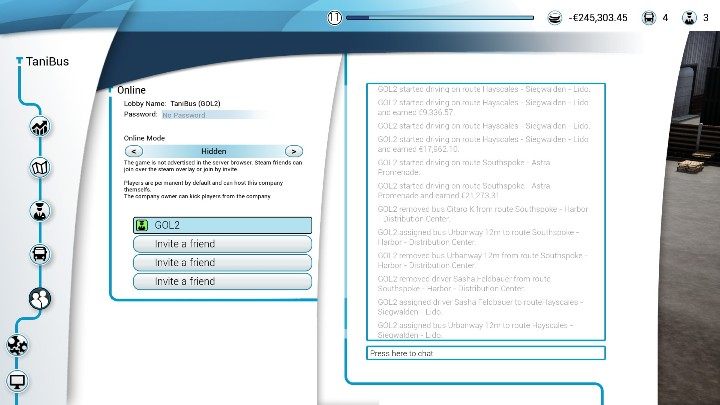The image size is (720, 405).
Task: Click the Hidden online mode selector
Action: (213, 151)
